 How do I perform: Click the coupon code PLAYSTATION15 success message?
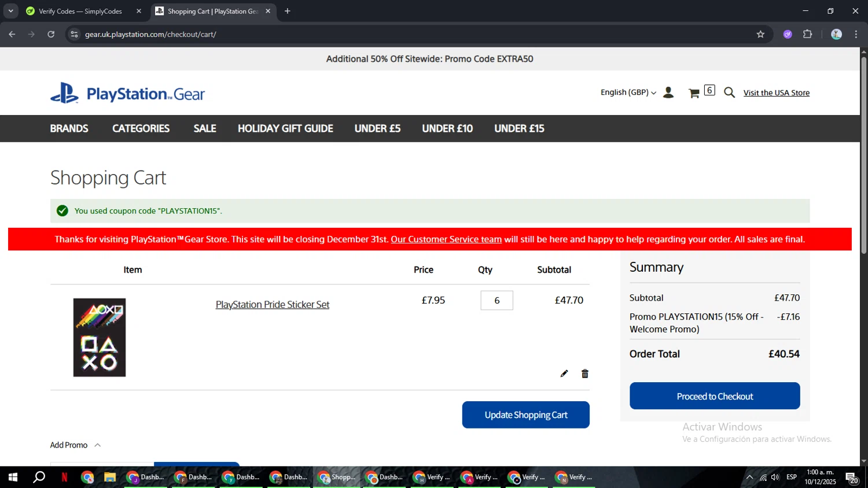click(x=148, y=211)
